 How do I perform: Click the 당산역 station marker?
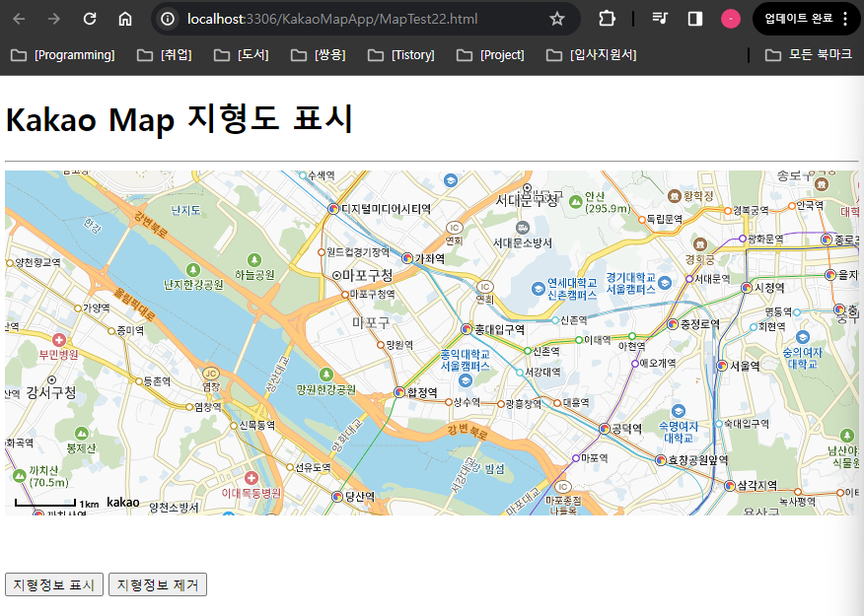click(x=337, y=497)
